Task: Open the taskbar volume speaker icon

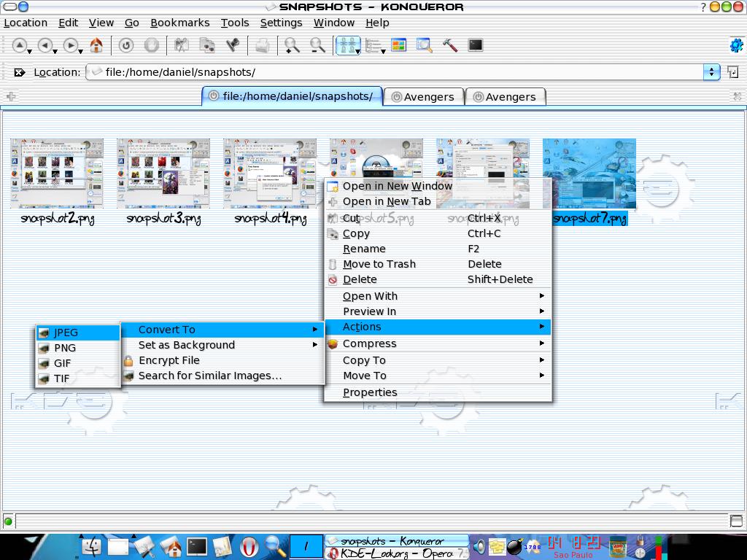Action: coord(479,546)
